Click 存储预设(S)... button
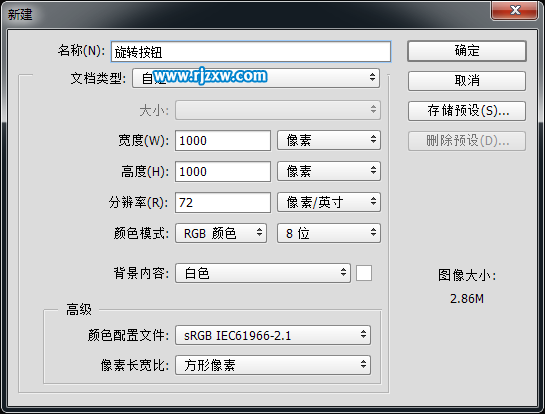 pos(467,111)
